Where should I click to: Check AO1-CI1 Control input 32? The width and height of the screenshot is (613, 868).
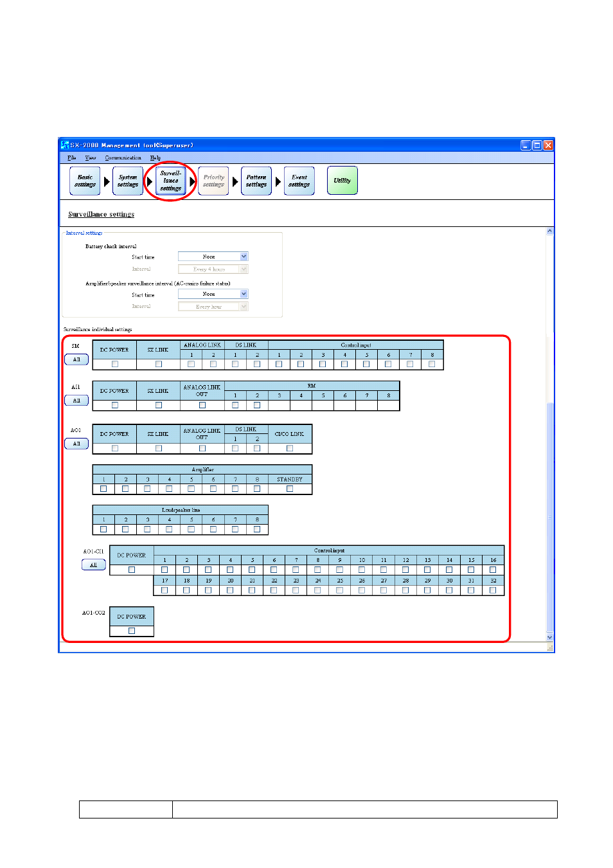pos(493,590)
